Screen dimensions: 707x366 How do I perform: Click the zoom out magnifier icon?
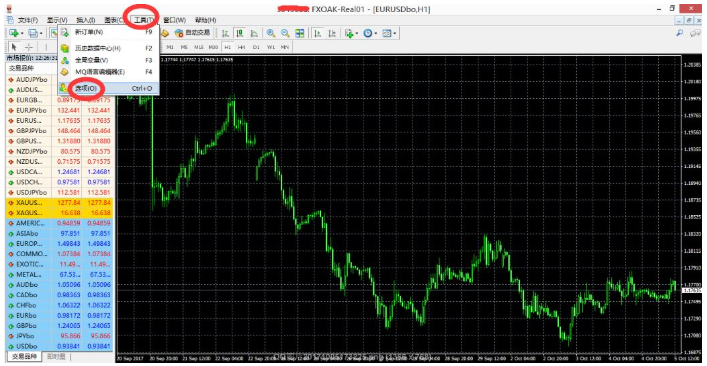click(x=285, y=33)
